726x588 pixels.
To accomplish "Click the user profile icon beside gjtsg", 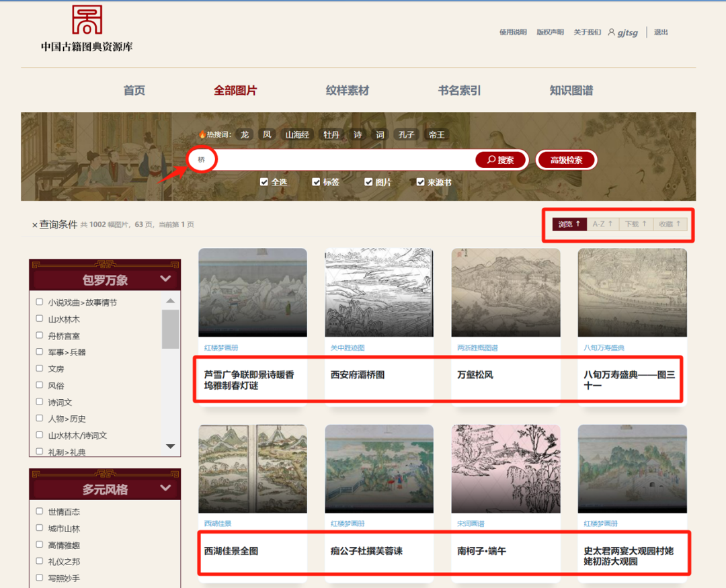I will point(611,32).
